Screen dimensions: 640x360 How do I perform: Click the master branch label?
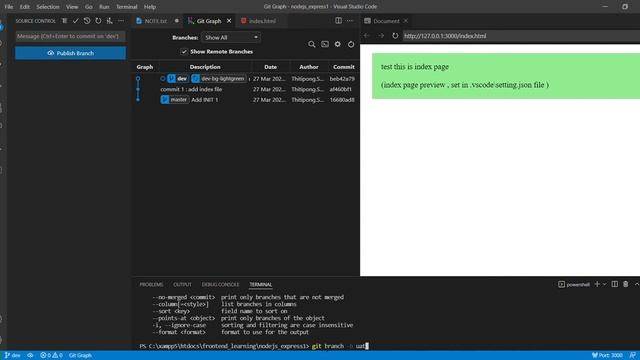(x=175, y=100)
